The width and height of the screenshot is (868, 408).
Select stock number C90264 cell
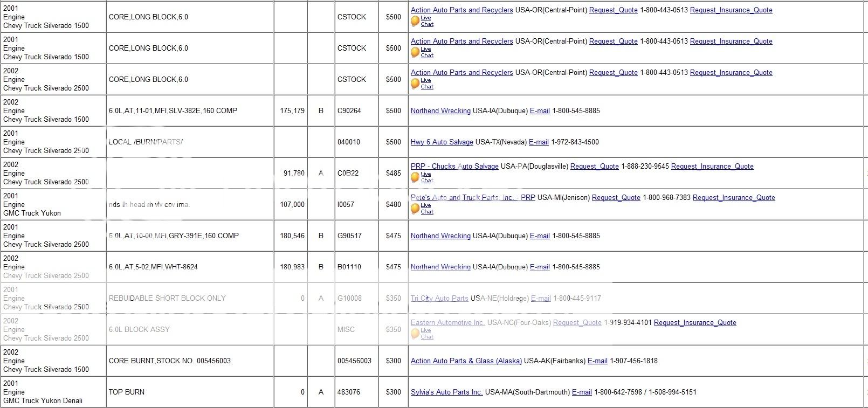click(356, 110)
